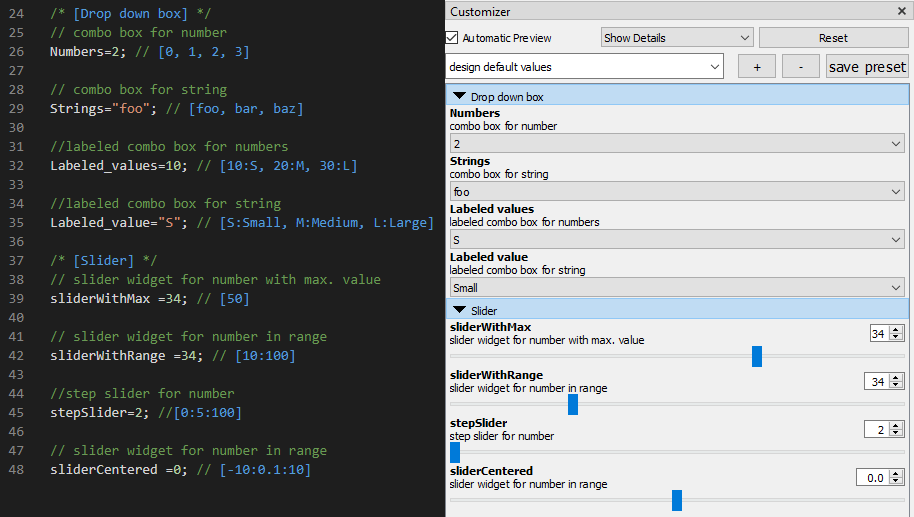Screen dimensions: 914x517
Task: Click the sliderCentered value field showing 0.0
Action: [873, 477]
